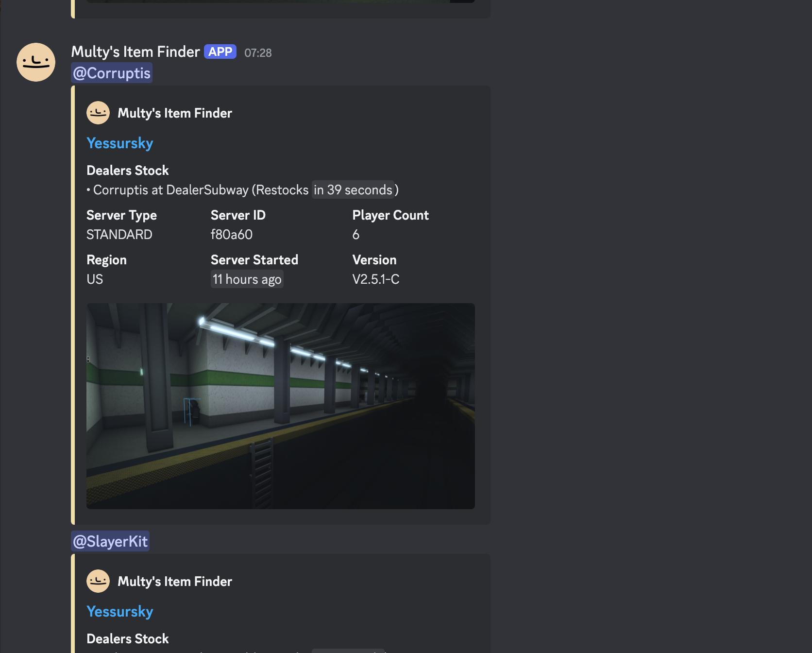Viewport: 812px width, 653px height.
Task: Click the Corruptis at DealerSubway stock line
Action: [243, 189]
